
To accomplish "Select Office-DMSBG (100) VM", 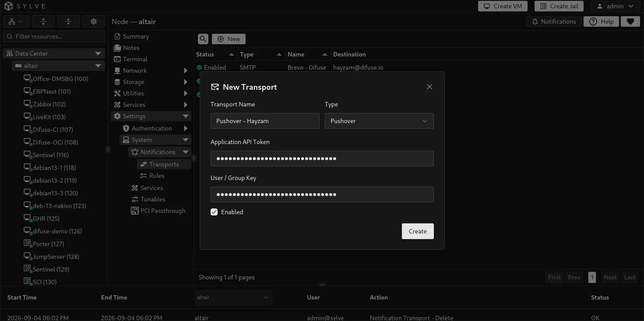I will click(60, 79).
